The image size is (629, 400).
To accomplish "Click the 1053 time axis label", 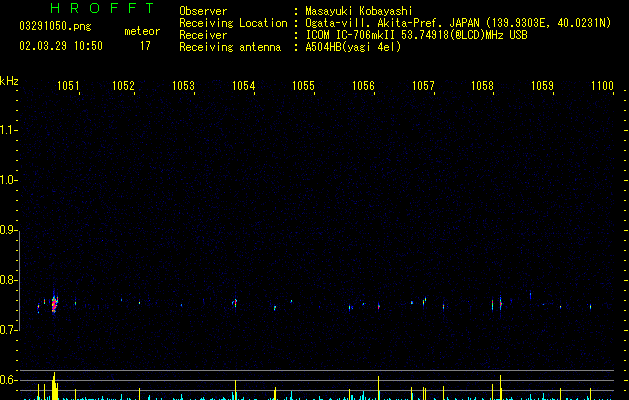I will click(x=183, y=86).
